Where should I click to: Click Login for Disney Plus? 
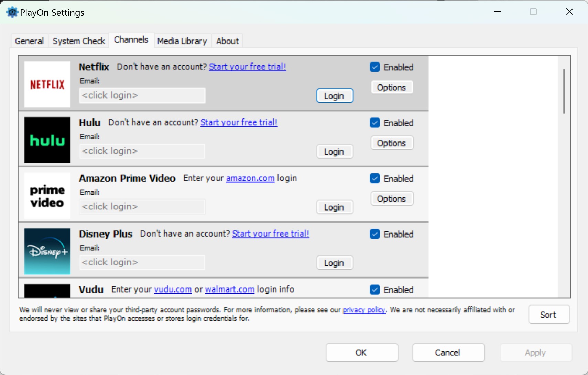[x=335, y=263]
